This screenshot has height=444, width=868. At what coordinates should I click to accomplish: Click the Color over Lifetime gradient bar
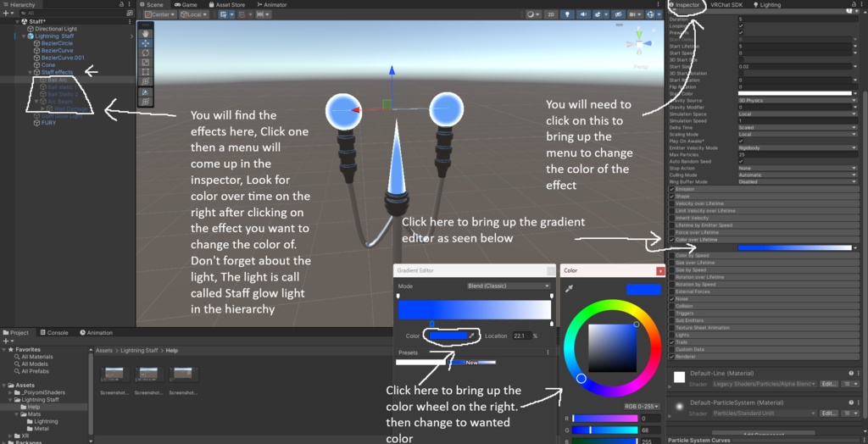click(x=794, y=247)
